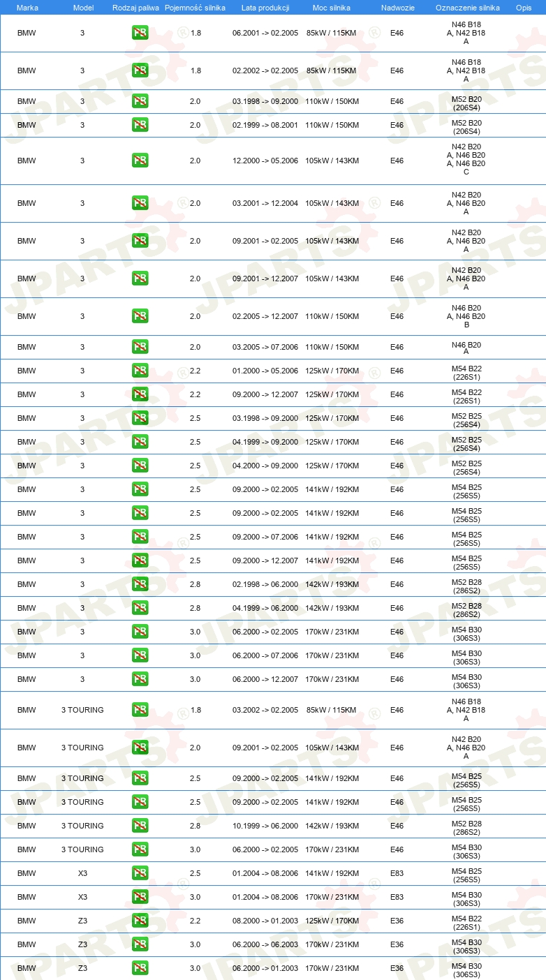The image size is (546, 980).
Task: Click petrol icon in 06.2000 -> 12.2007 row
Action: click(x=140, y=679)
